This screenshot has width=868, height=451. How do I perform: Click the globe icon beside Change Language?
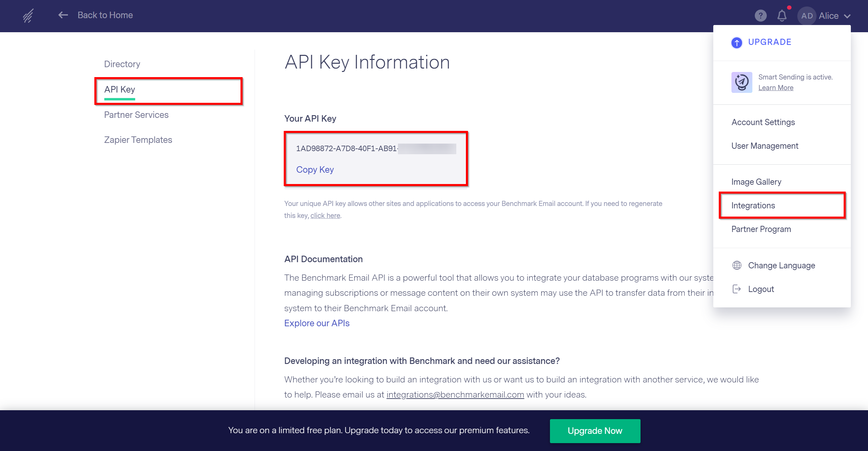(737, 265)
